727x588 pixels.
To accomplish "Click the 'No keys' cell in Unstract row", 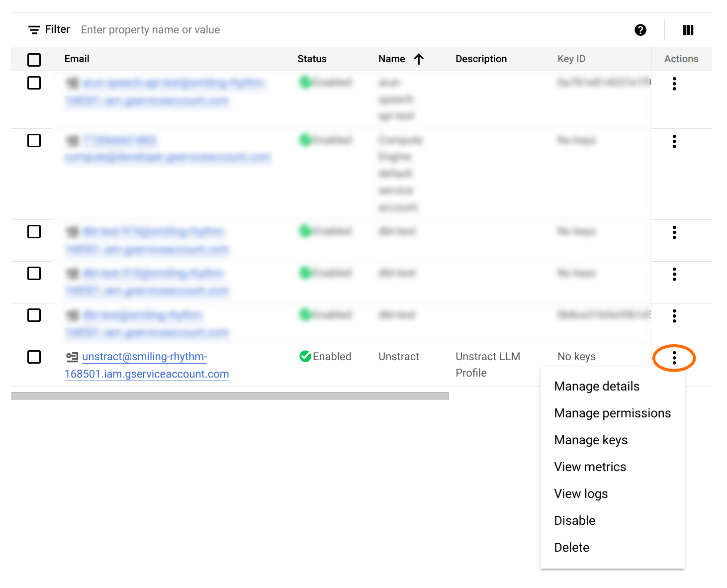I will coord(576,357).
